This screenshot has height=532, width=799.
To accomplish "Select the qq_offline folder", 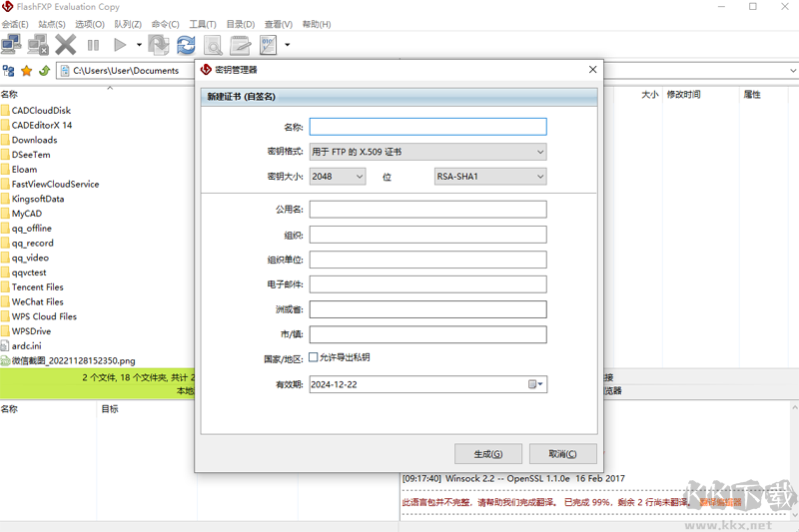I will (32, 229).
